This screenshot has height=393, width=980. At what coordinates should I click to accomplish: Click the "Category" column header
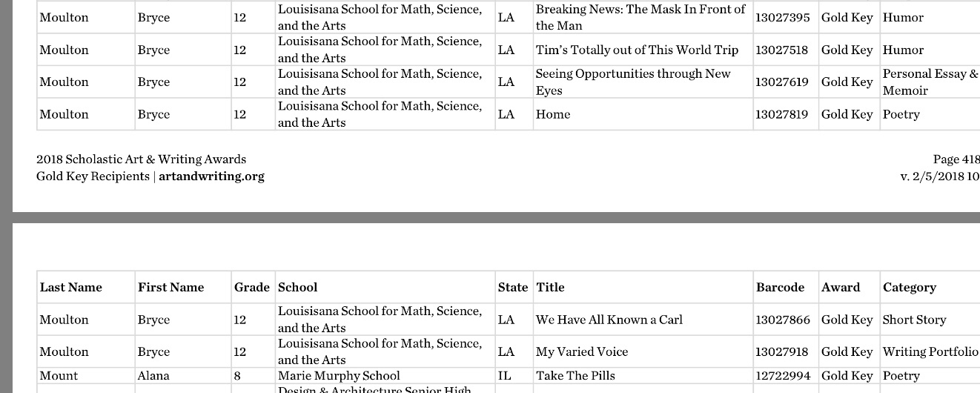(909, 288)
